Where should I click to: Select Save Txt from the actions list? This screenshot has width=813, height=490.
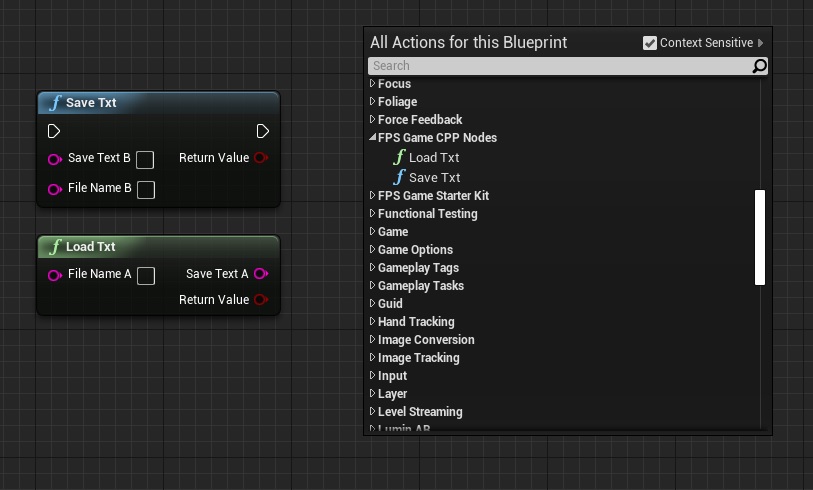(434, 178)
